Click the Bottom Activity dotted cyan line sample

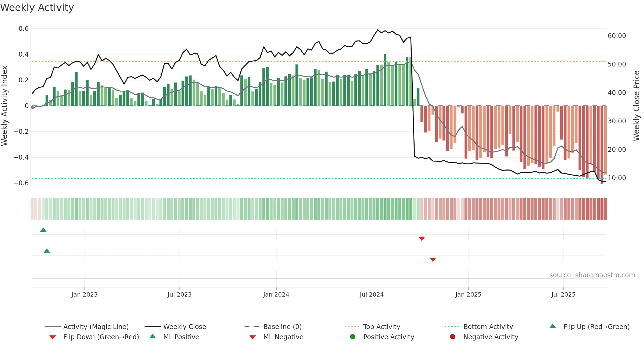pos(452,327)
